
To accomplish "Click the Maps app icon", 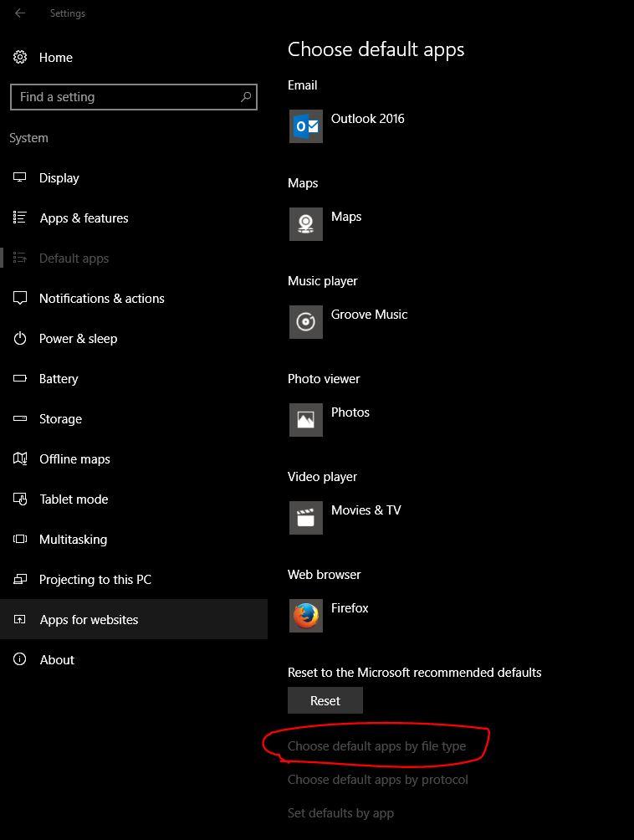I will click(x=306, y=224).
